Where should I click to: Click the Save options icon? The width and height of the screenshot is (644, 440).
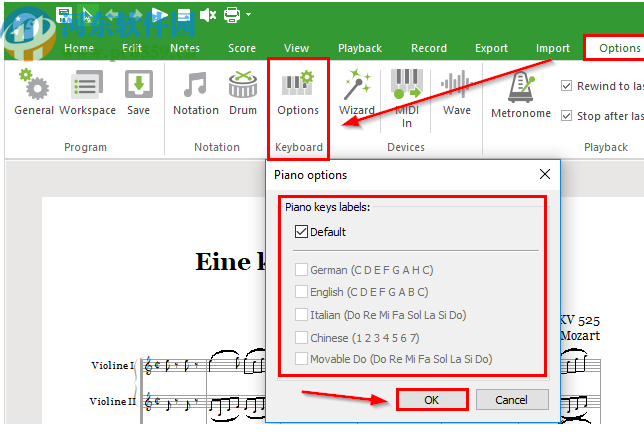(x=138, y=92)
